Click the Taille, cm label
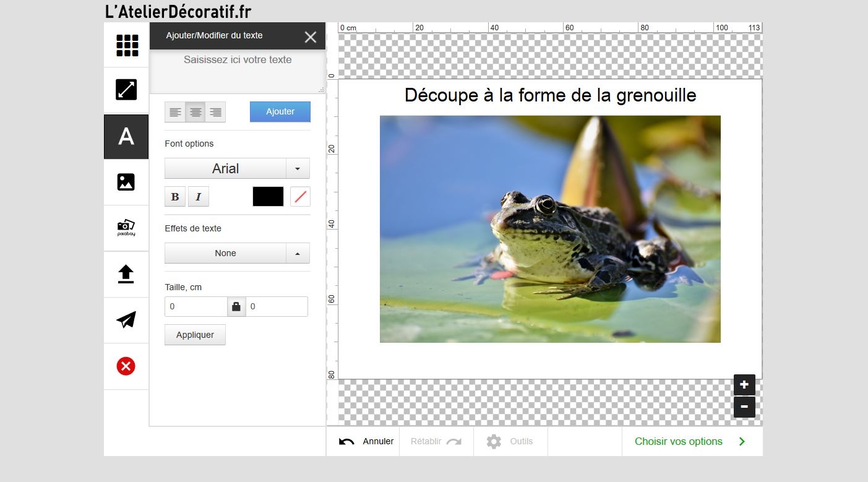Viewport: 868px width, 482px height. tap(183, 287)
